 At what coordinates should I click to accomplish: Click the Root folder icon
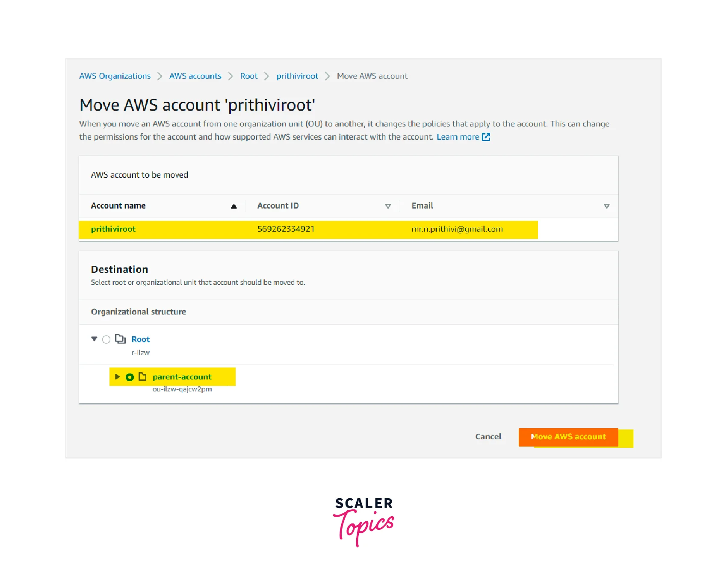tap(120, 339)
